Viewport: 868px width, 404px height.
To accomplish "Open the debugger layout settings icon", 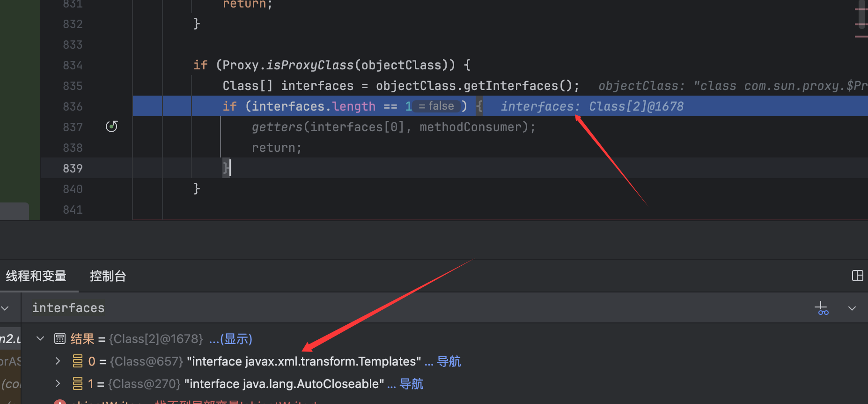I will click(857, 276).
